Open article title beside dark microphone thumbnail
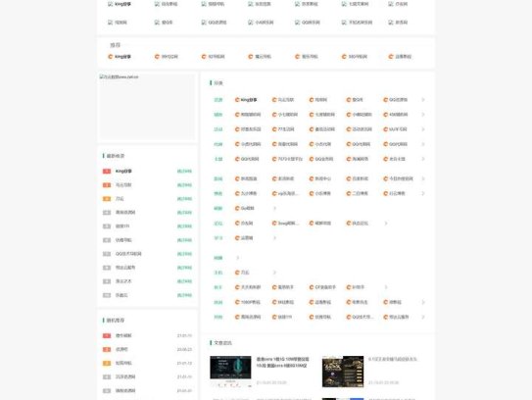The image size is (532, 400). [282, 362]
